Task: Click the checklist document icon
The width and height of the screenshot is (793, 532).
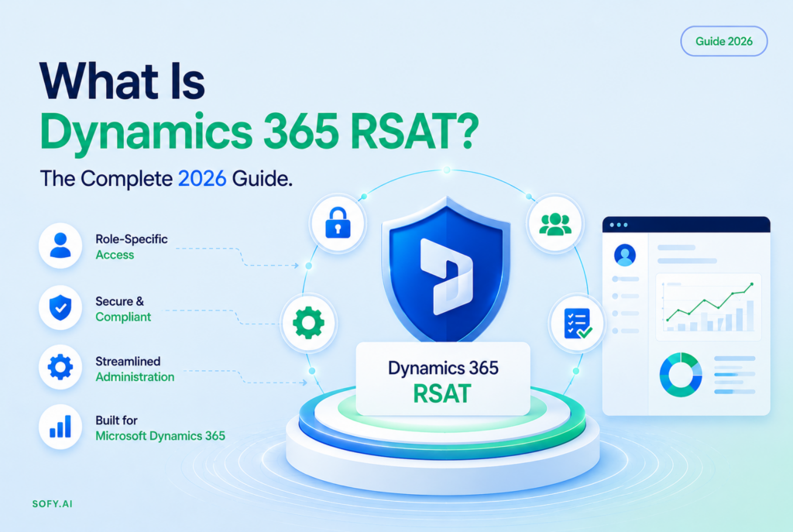Action: click(576, 324)
